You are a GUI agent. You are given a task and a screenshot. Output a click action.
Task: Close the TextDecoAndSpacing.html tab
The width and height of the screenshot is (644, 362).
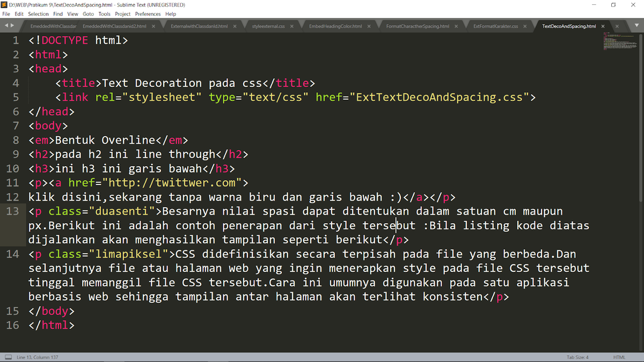(603, 26)
